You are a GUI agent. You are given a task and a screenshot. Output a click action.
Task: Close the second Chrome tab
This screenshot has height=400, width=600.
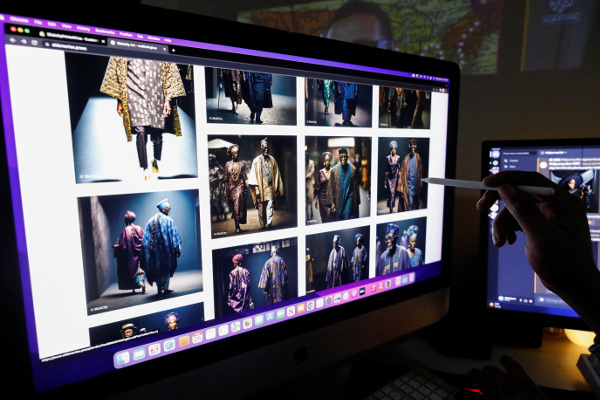pos(165,49)
